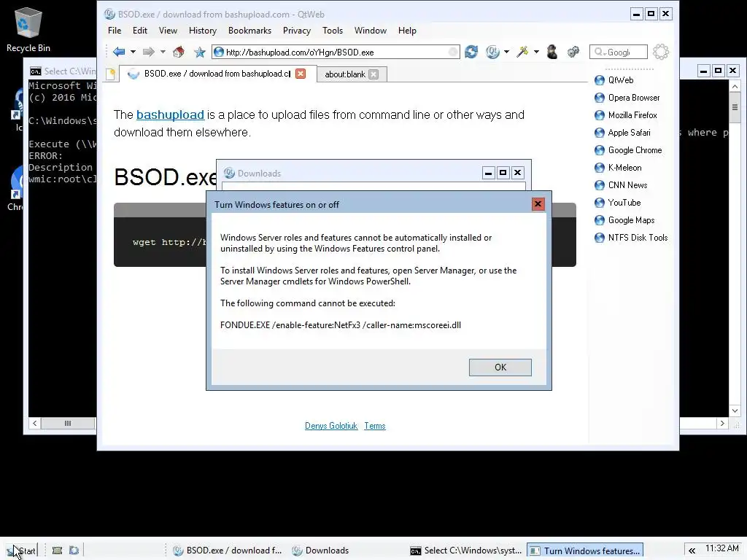
Task: Open the Edit menu
Action: click(140, 31)
